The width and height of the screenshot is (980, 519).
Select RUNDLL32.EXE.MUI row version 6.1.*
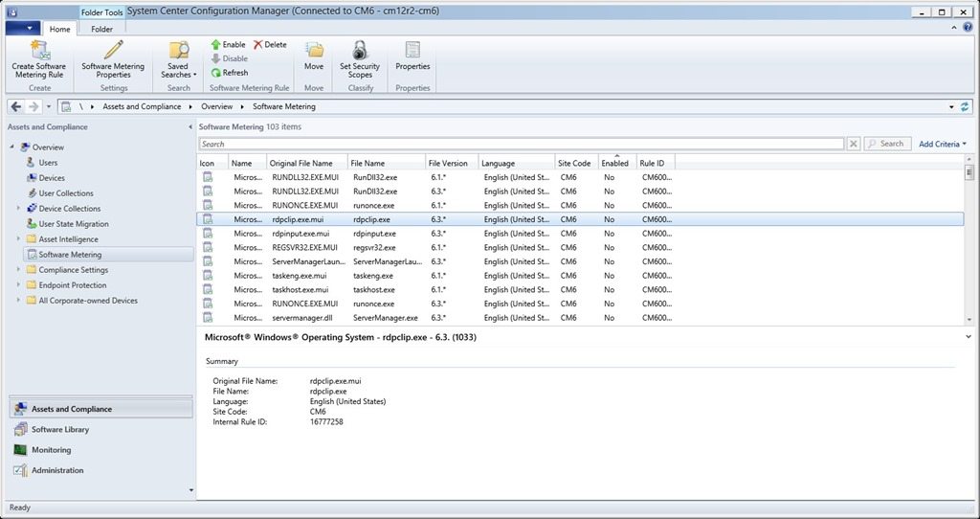[580, 177]
